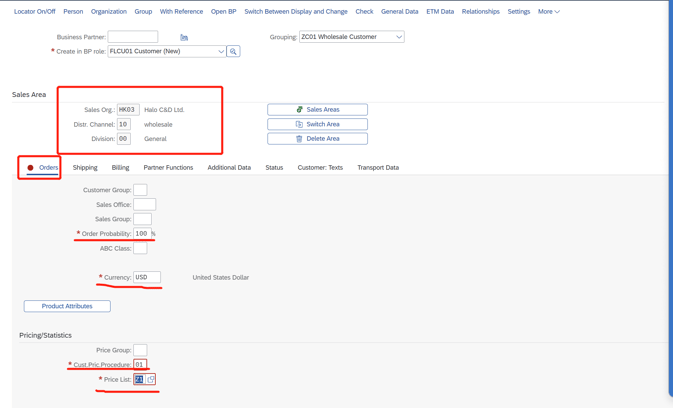The image size is (673, 408).
Task: Expand the Create in BP role dropdown
Action: pos(220,51)
